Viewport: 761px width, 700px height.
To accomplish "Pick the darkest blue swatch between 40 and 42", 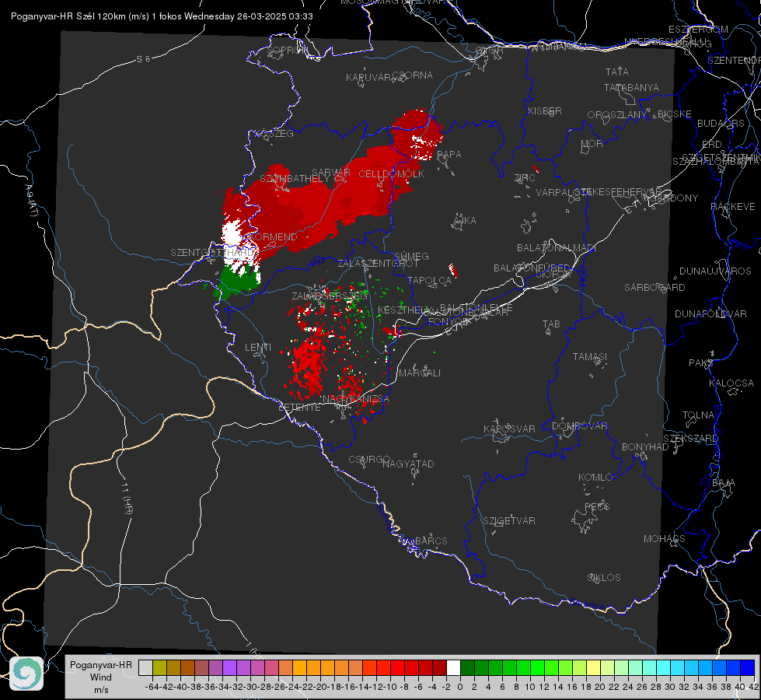I will pyautogui.click(x=747, y=668).
